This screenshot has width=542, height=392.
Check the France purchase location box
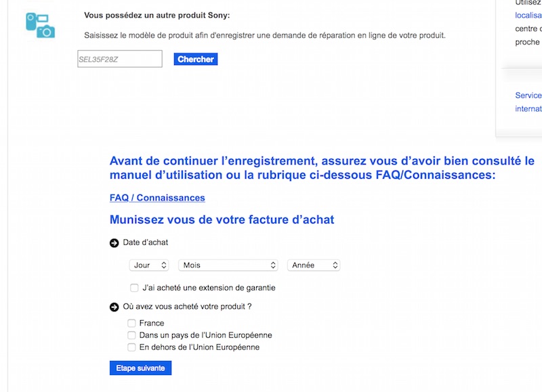[x=131, y=323]
